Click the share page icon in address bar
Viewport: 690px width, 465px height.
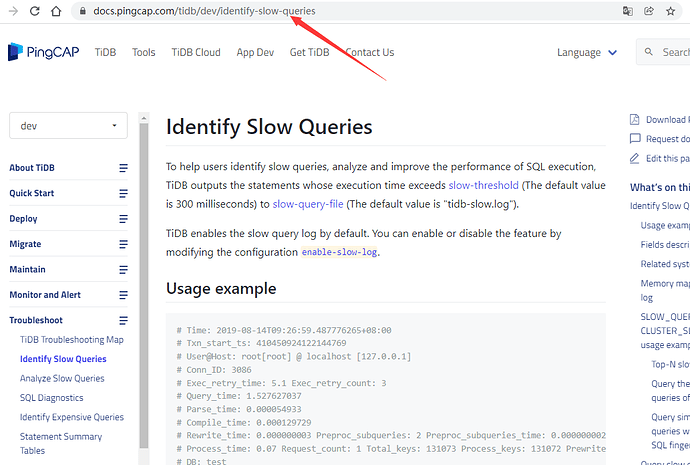point(649,11)
